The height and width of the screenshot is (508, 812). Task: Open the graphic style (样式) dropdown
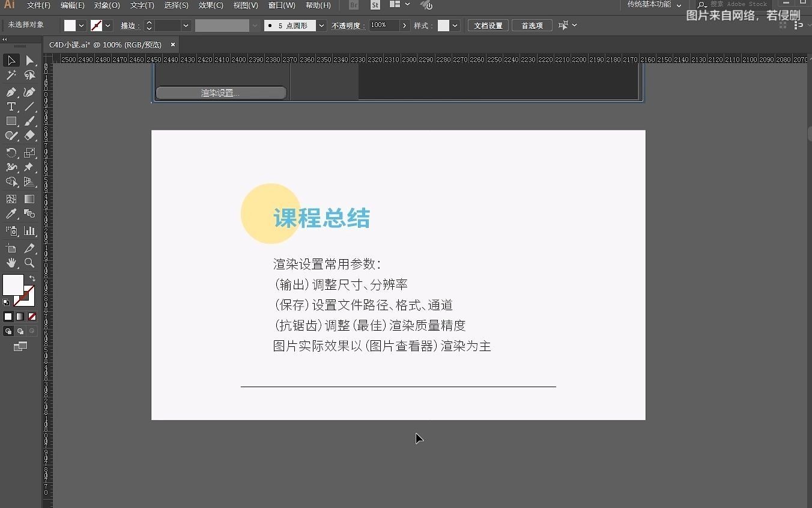tap(455, 25)
